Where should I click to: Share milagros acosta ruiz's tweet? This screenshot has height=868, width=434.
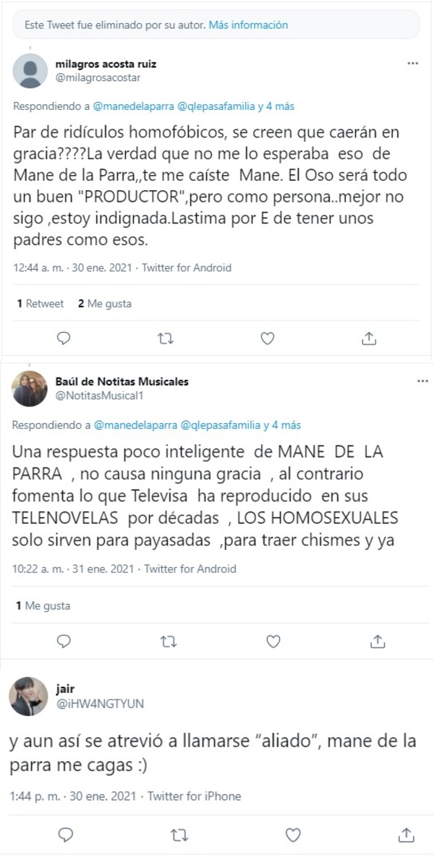pos(370,338)
